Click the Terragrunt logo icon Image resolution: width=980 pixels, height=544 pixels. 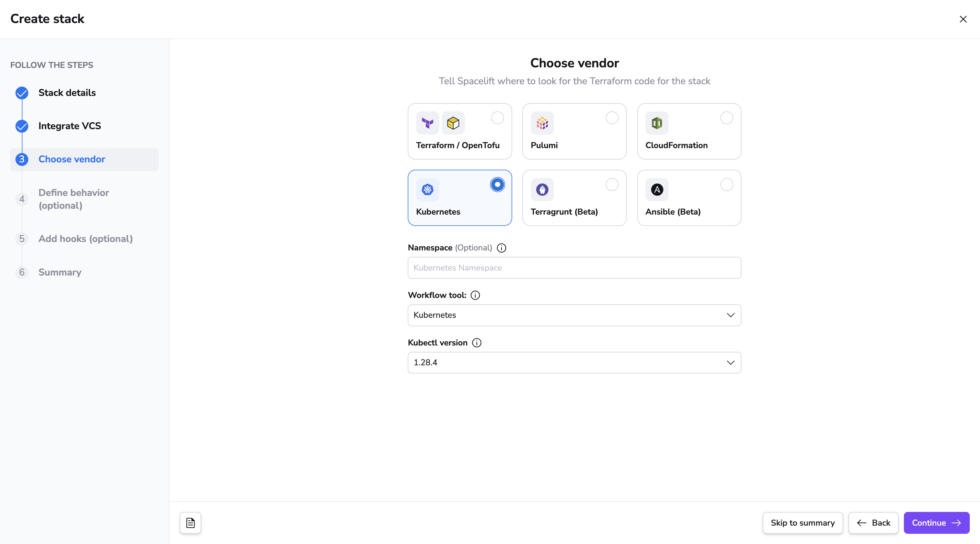coord(542,189)
